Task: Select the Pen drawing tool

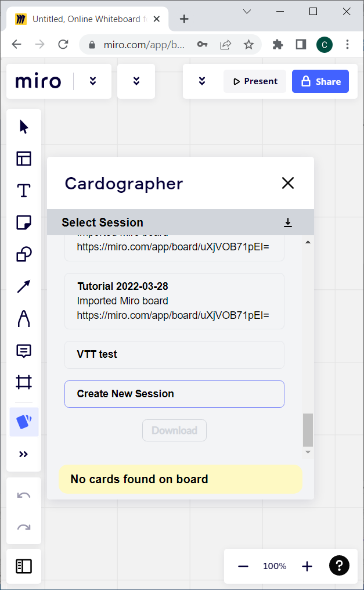Action: point(24,318)
